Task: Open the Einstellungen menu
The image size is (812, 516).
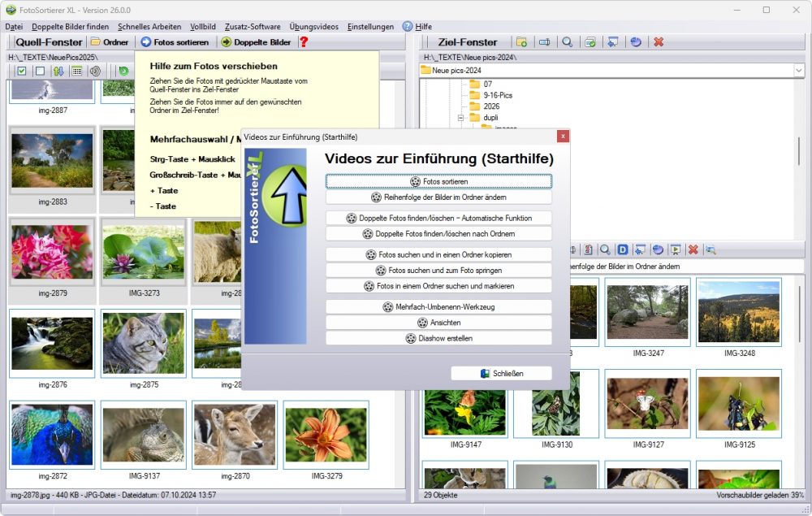Action: coord(370,27)
